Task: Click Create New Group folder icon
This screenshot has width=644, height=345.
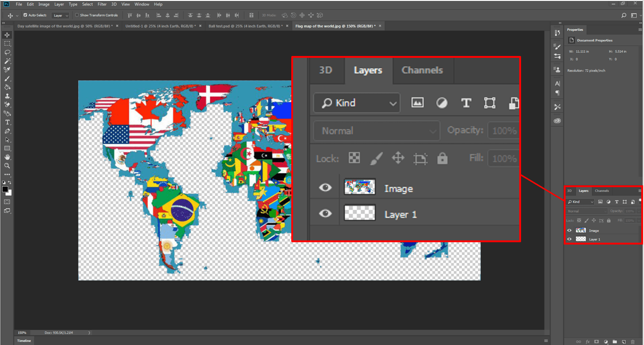Action: click(x=615, y=341)
